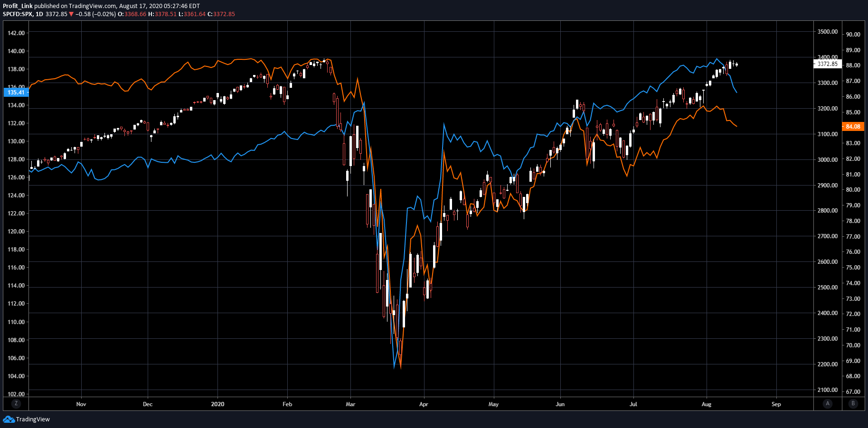Select the blue 135.41 price label

click(16, 92)
